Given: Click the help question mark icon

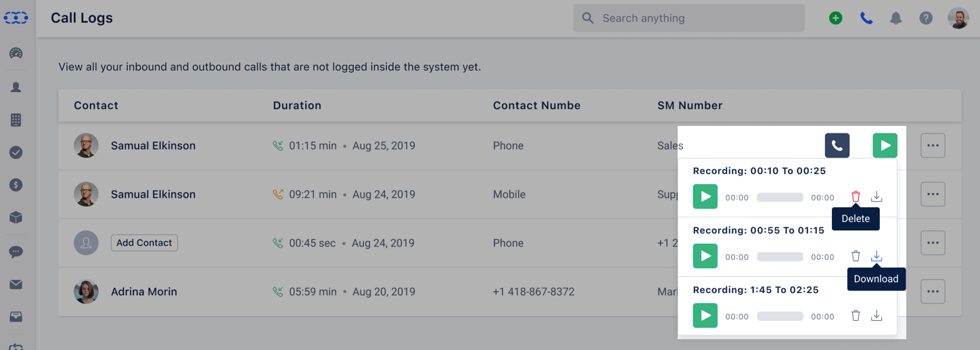Looking at the screenshot, I should tap(926, 18).
